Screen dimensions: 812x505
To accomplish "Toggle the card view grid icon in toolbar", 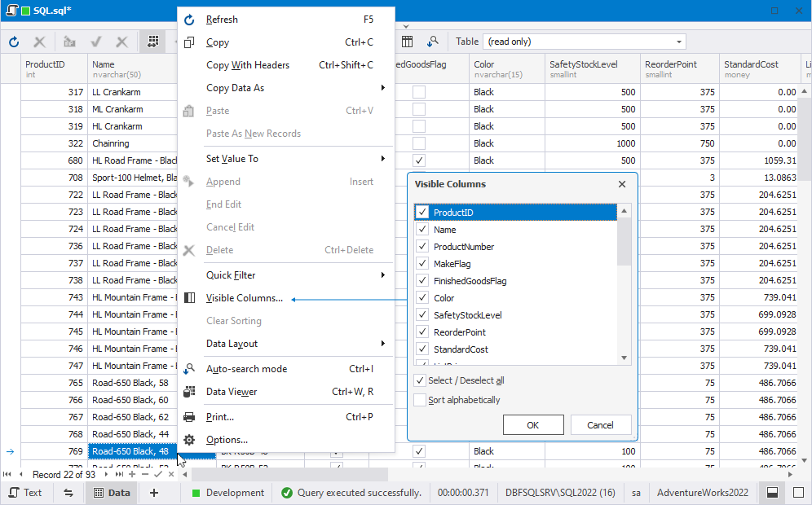I will click(152, 42).
